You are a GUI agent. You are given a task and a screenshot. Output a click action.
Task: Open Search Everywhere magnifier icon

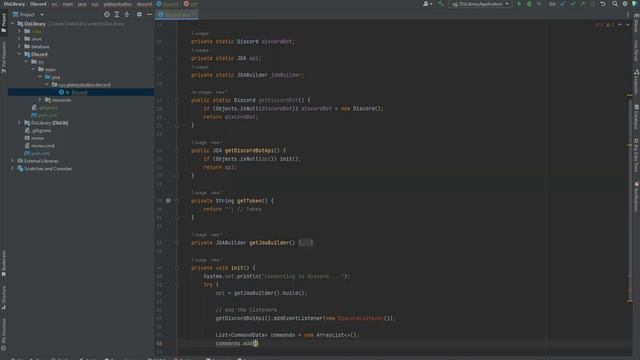[x=615, y=4]
